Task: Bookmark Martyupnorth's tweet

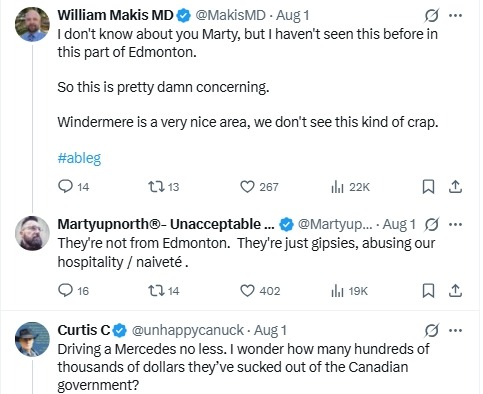Action: point(428,291)
